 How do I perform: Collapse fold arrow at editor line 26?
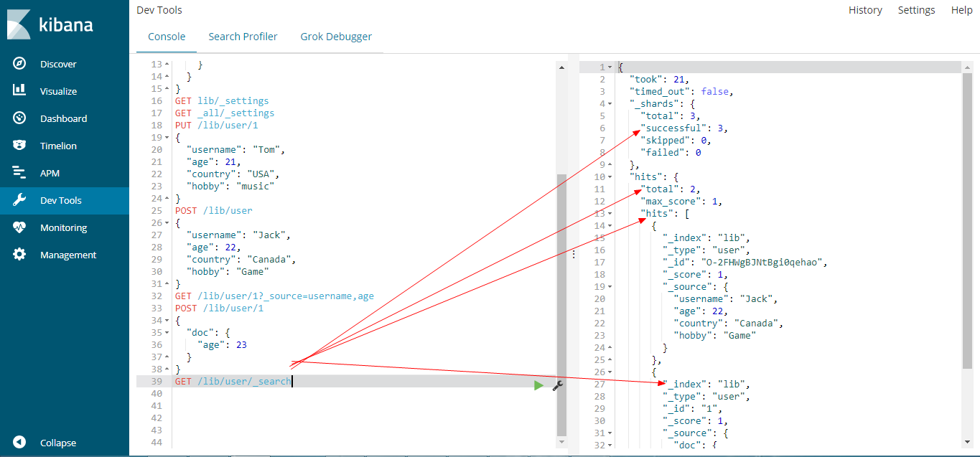point(167,222)
